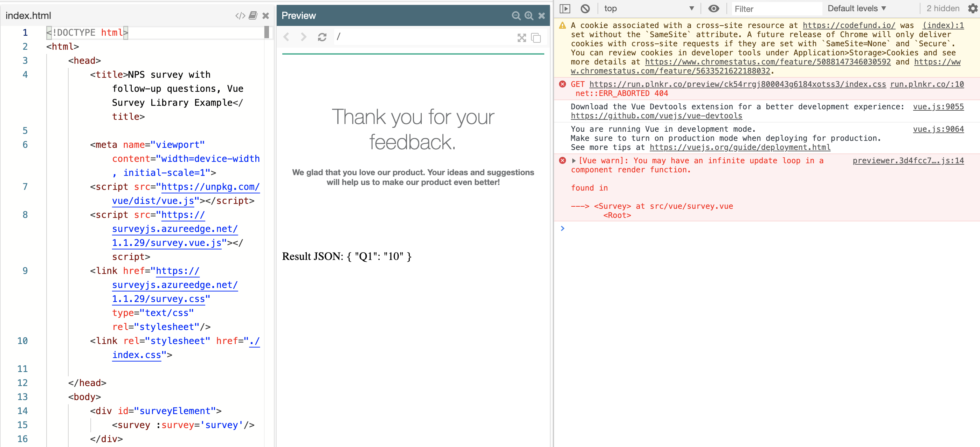Go forward in the preview navigation
The image size is (980, 447).
pyautogui.click(x=303, y=37)
